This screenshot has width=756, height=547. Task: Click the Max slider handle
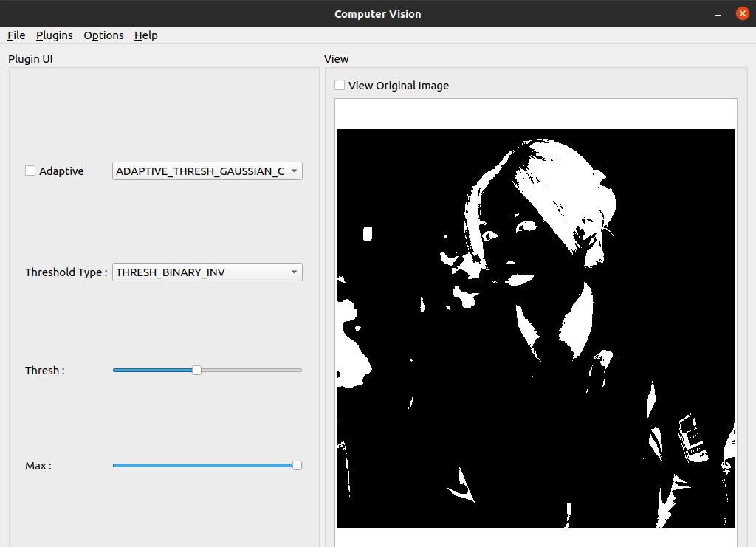click(298, 466)
